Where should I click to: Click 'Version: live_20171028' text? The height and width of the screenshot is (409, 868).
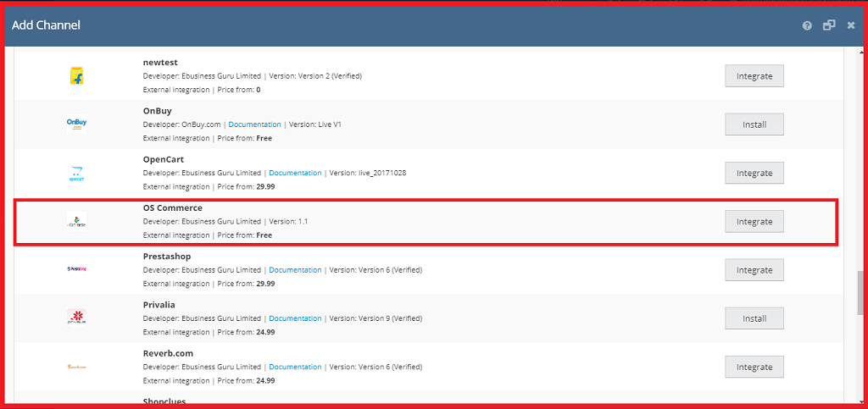tap(368, 173)
